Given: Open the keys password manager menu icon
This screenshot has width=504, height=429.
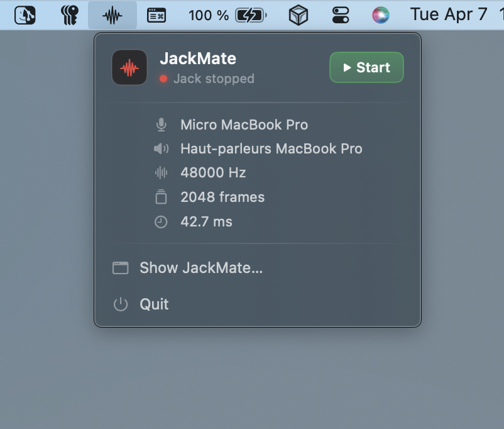Looking at the screenshot, I should [70, 15].
